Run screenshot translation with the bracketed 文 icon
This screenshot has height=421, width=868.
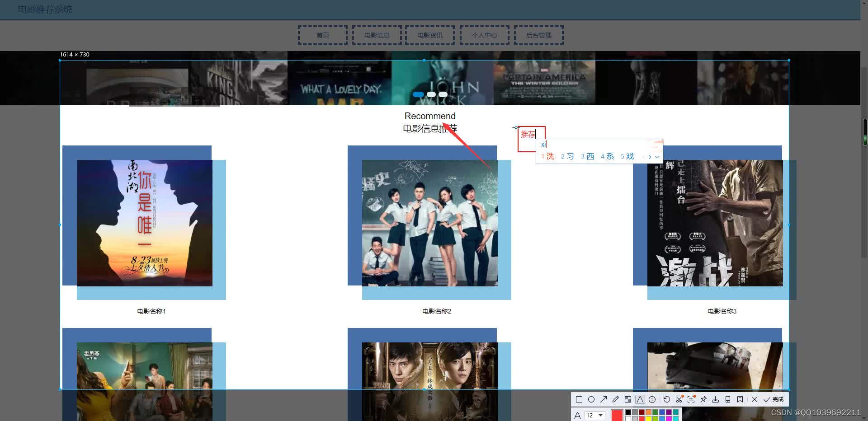tap(691, 399)
